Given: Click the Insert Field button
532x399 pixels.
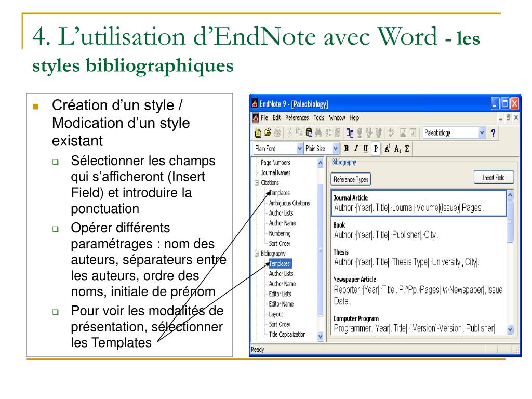Looking at the screenshot, I should click(x=494, y=178).
